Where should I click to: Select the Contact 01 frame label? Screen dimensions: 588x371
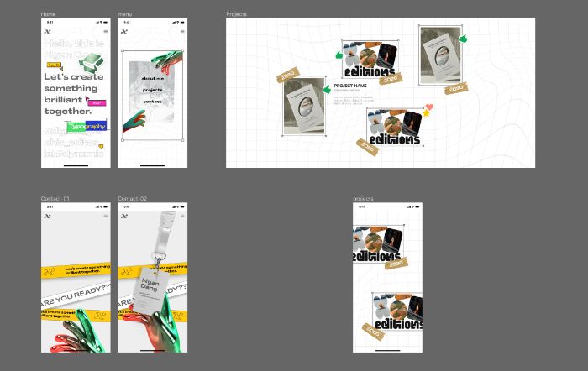coord(55,199)
